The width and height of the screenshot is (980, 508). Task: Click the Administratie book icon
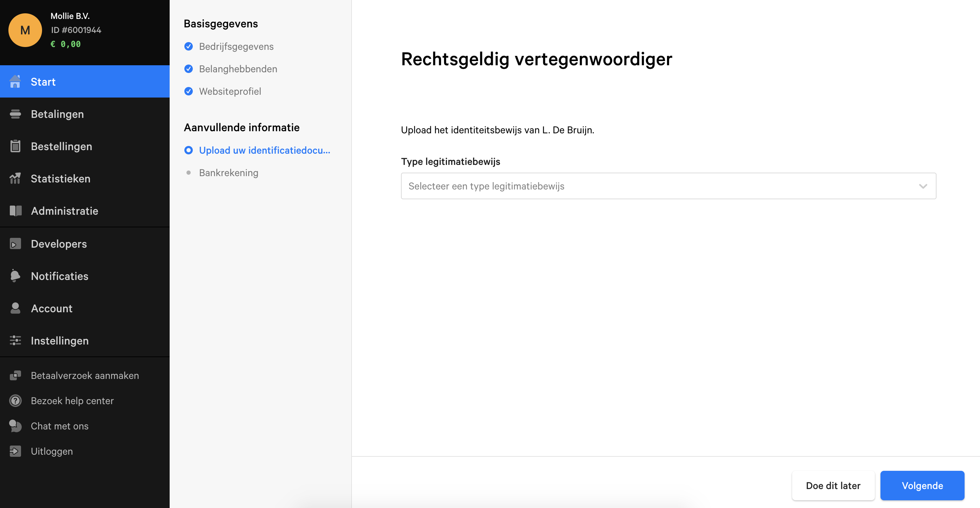15,210
